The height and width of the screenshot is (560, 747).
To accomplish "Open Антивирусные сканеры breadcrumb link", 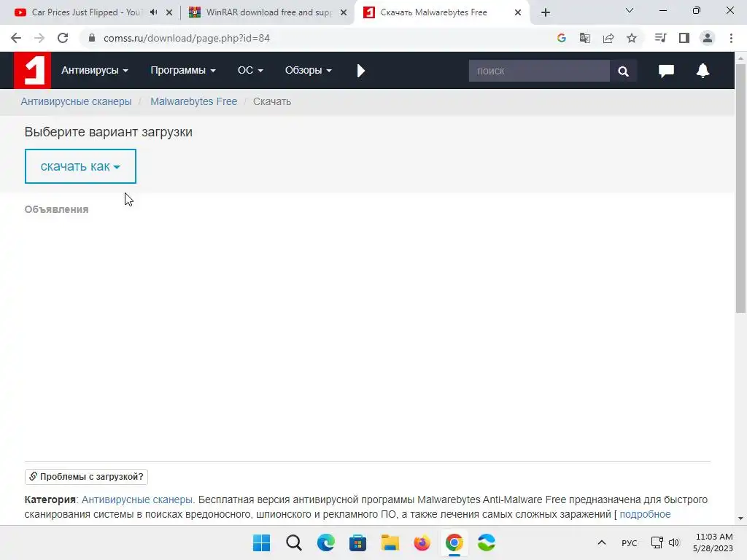I will [76, 101].
